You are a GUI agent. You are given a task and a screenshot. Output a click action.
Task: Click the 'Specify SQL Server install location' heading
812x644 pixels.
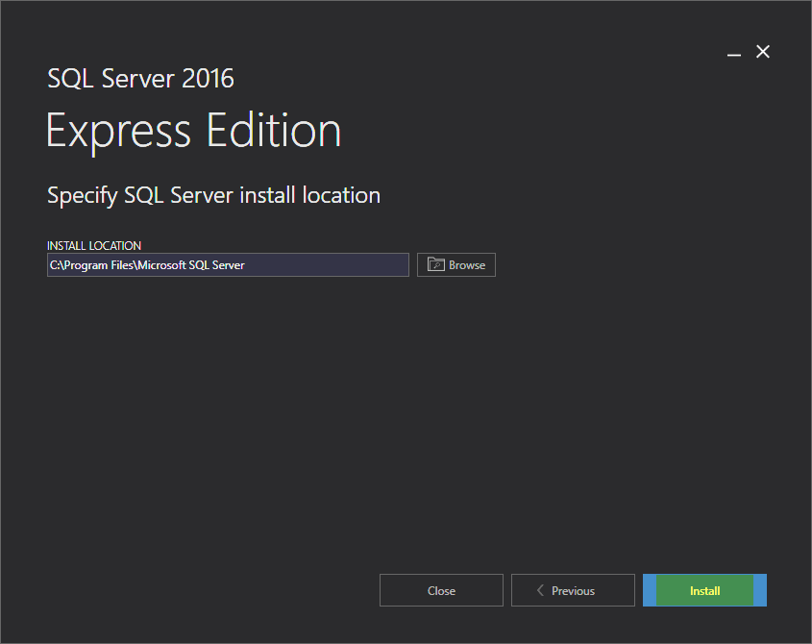click(214, 196)
